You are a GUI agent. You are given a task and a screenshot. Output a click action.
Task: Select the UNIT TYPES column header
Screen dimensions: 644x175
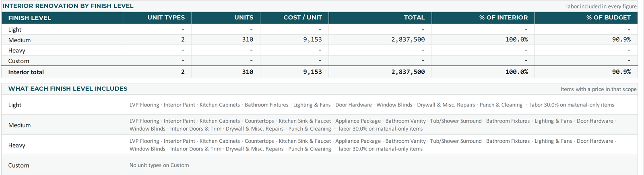[x=157, y=18]
